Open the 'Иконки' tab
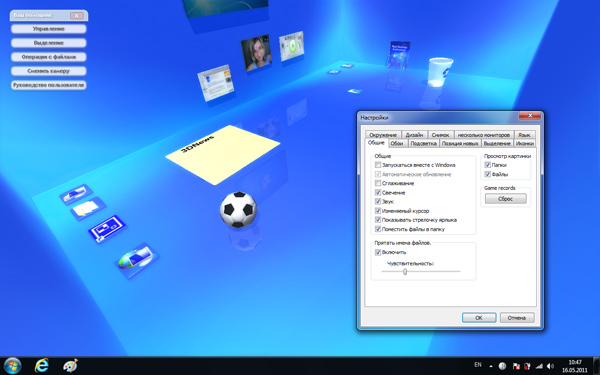This screenshot has height=375, width=600. click(x=525, y=143)
